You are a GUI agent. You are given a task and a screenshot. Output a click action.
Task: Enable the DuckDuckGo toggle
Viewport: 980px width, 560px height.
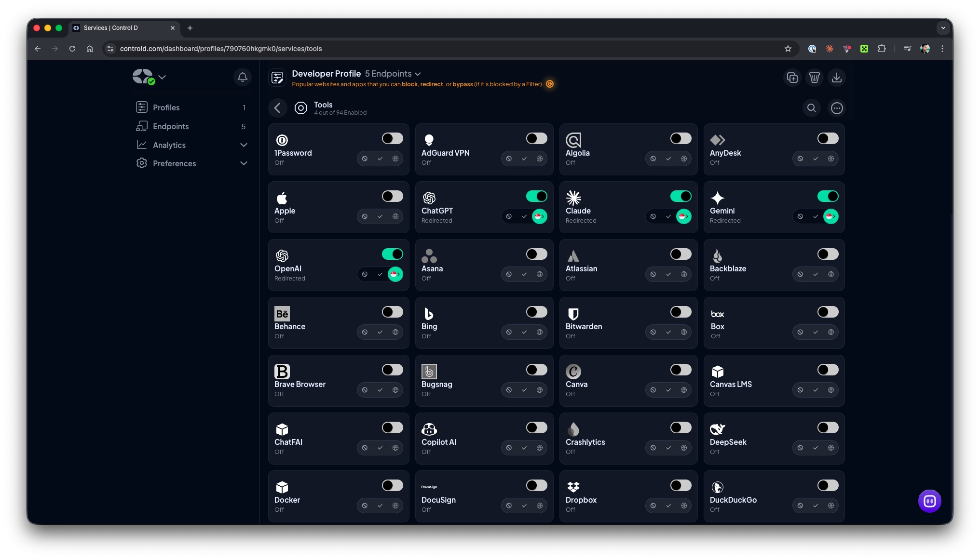[x=828, y=485]
